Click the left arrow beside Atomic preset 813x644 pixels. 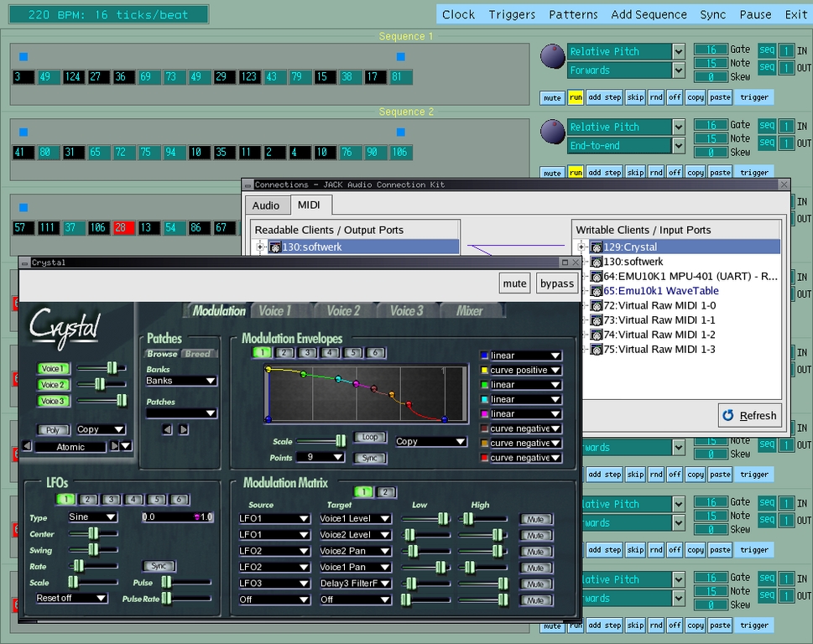coord(26,446)
